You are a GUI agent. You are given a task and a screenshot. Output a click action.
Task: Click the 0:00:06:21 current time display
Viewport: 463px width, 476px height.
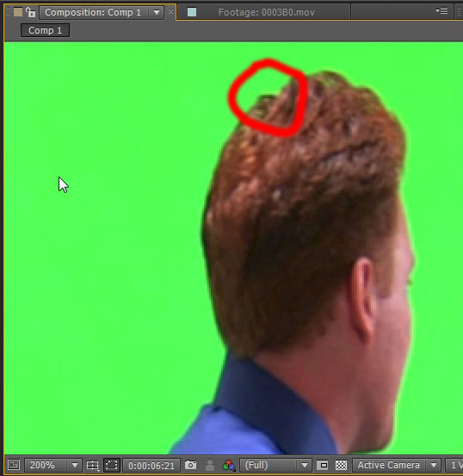point(151,466)
